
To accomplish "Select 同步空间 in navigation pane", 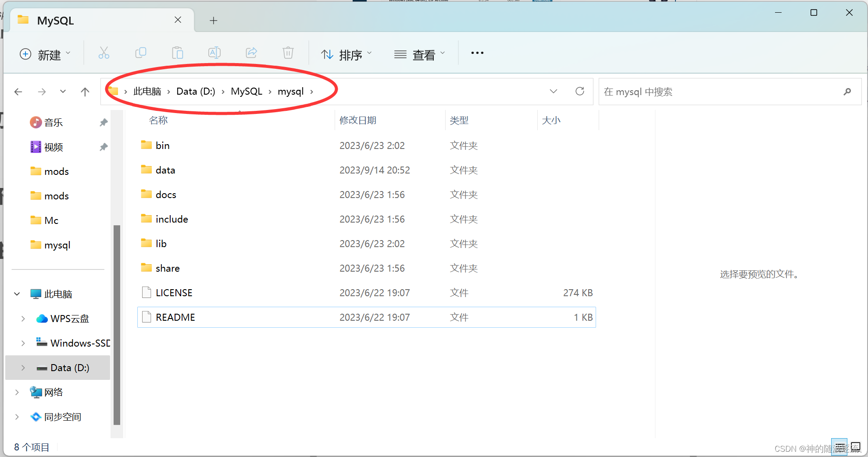I will pyautogui.click(x=63, y=417).
